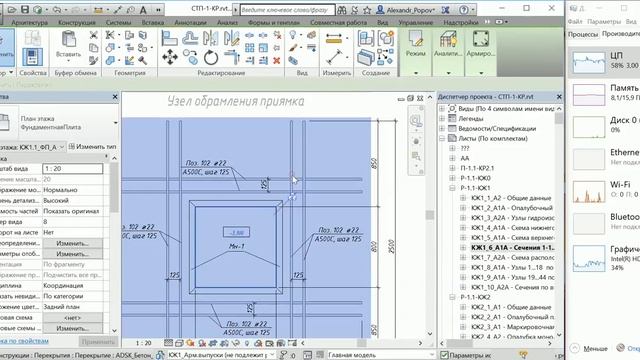Expand the Ведомости/Спецификации node
The width and height of the screenshot is (640, 360).
[442, 129]
